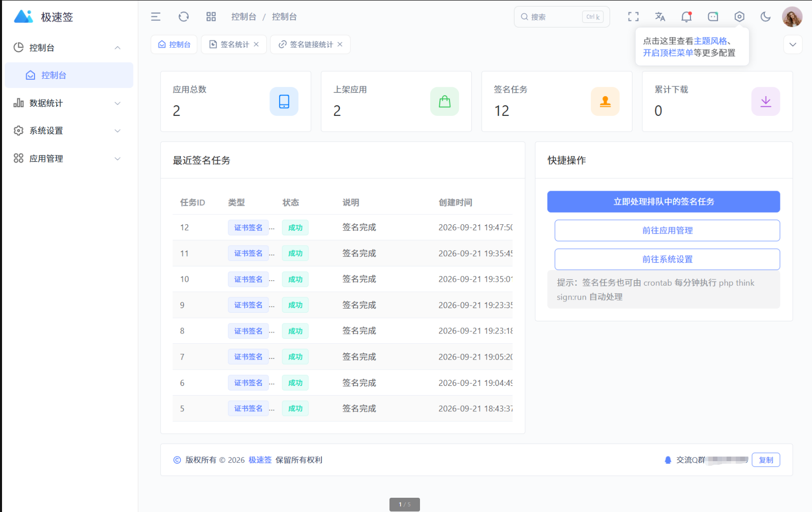812x512 pixels.
Task: Select 控制台 submenu item in sidebar
Action: 69,75
